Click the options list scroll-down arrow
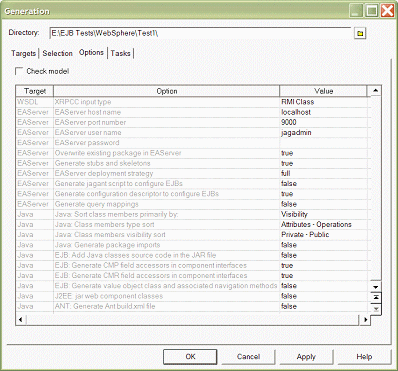The image size is (398, 371). coord(376,287)
